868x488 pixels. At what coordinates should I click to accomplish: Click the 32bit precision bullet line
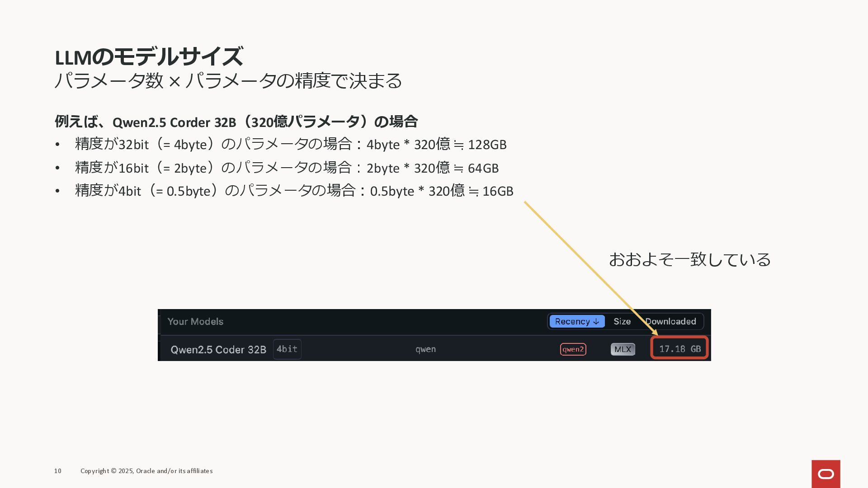click(290, 145)
